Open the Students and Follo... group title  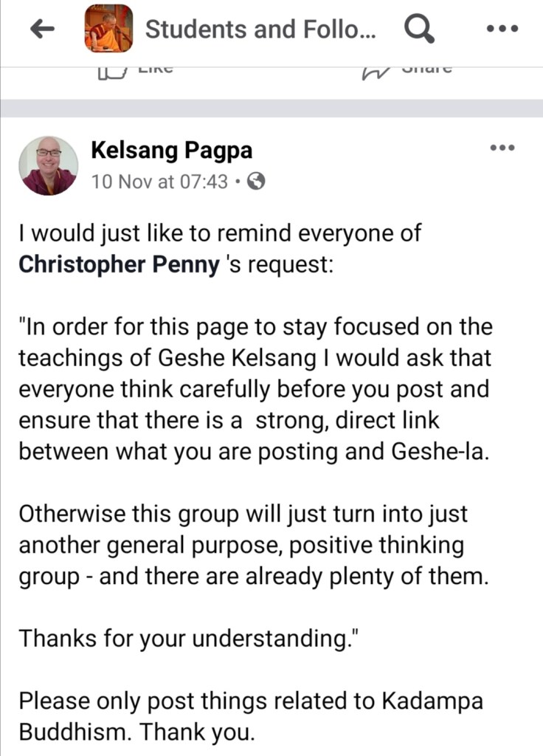[260, 30]
